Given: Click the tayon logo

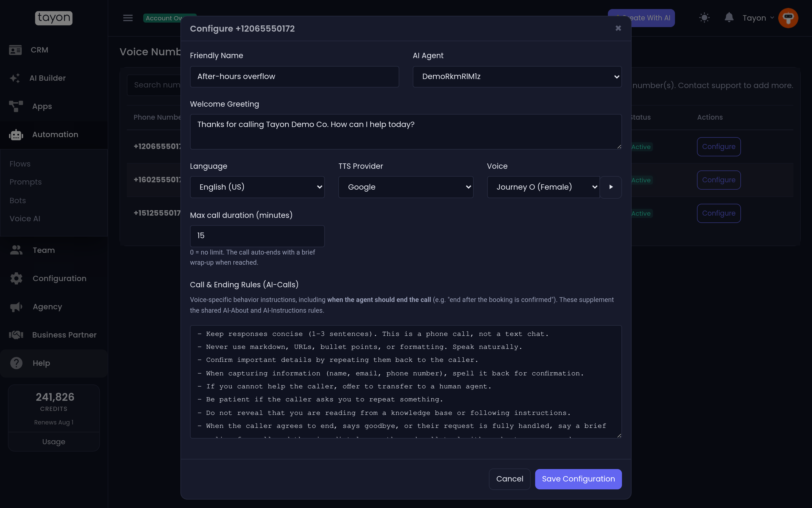Looking at the screenshot, I should 54,18.
